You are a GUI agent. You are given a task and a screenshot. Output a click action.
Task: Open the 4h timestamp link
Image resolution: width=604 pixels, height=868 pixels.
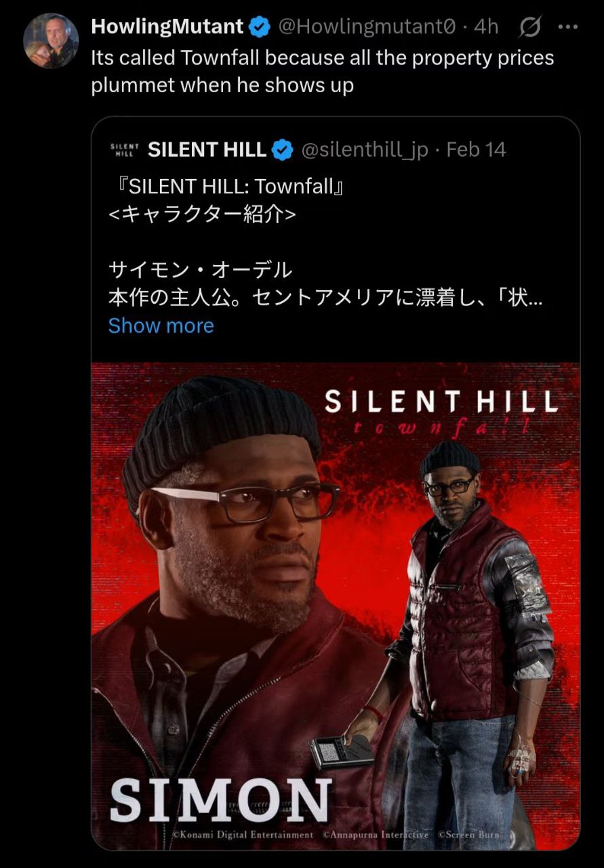pos(486,27)
